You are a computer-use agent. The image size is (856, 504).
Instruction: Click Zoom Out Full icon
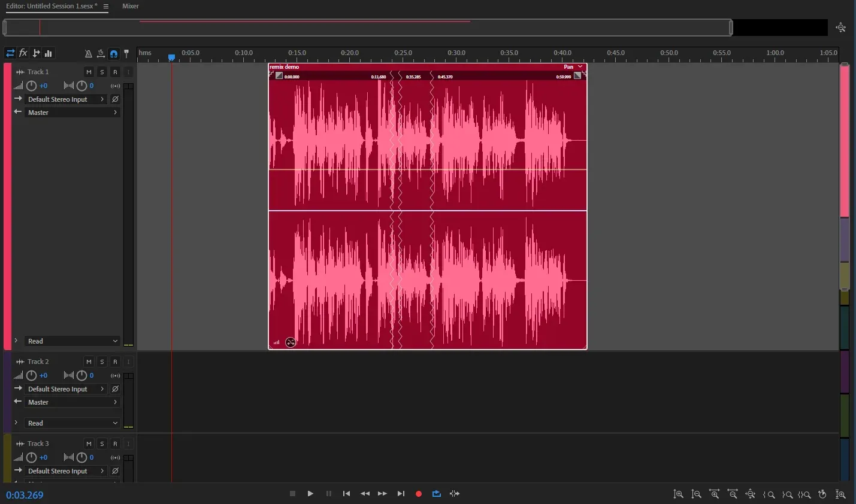click(x=751, y=494)
